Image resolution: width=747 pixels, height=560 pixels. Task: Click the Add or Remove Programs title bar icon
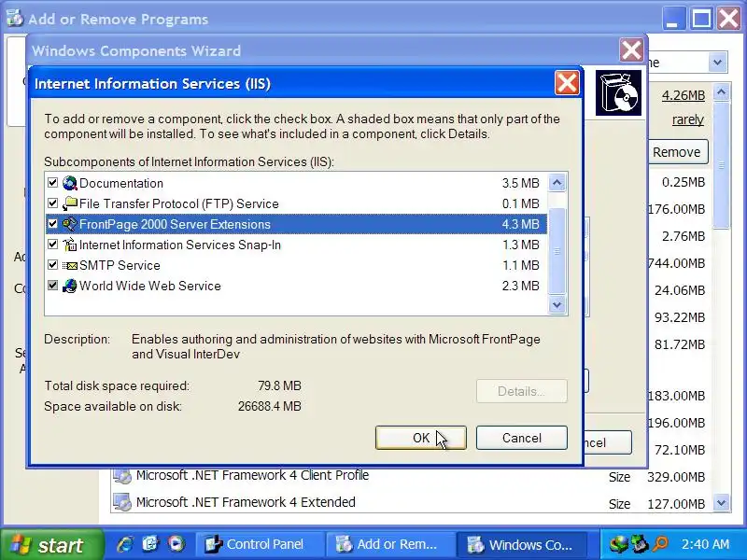coord(15,19)
